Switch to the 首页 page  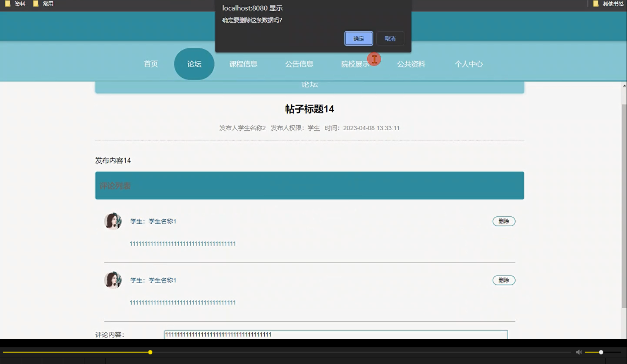click(150, 64)
